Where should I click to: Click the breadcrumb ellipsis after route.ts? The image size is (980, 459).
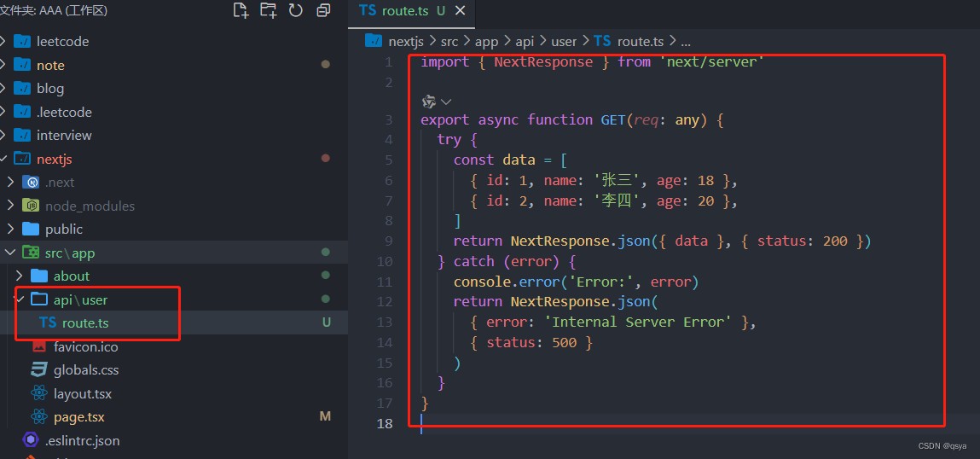tap(685, 43)
